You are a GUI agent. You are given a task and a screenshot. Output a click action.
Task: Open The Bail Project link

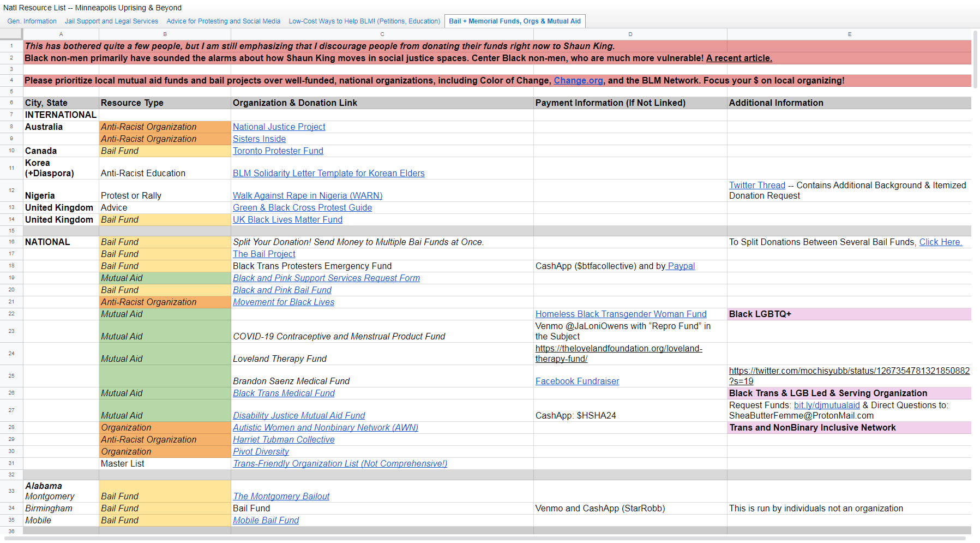tap(264, 254)
